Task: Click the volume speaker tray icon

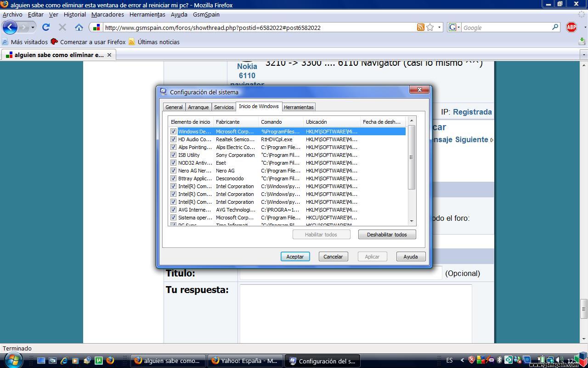Action: click(x=559, y=360)
